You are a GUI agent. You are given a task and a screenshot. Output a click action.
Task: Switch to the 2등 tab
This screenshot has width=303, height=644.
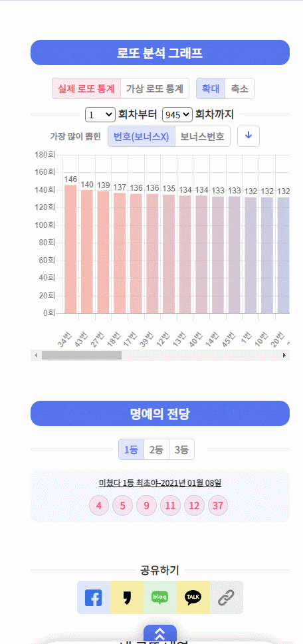(156, 449)
